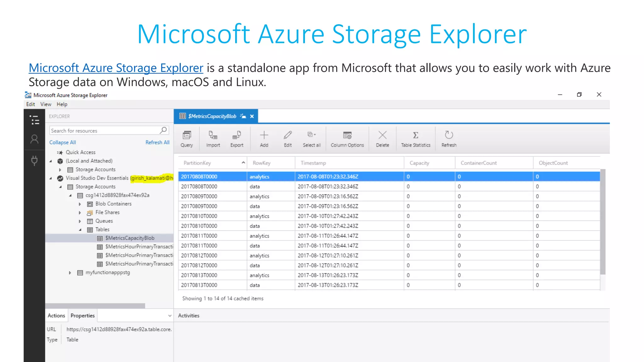Click the Export toolbar icon
The height and width of the screenshot is (362, 644).
click(x=236, y=135)
